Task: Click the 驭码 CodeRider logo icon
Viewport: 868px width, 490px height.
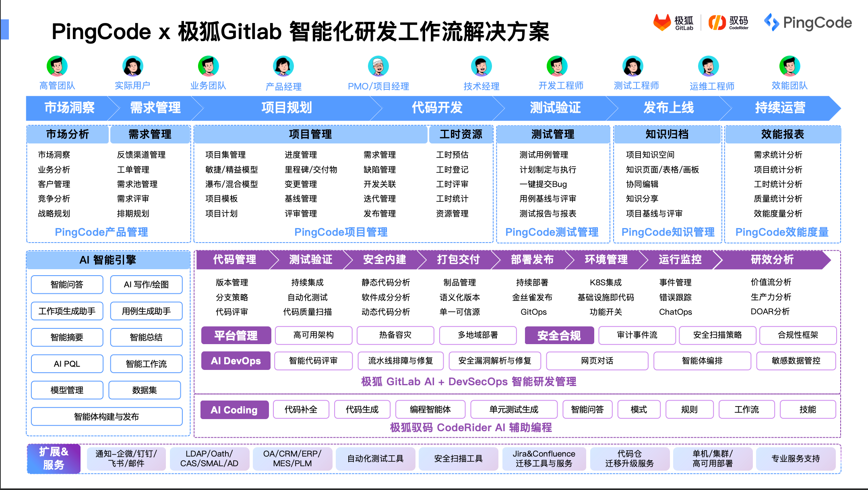Action: pos(717,23)
